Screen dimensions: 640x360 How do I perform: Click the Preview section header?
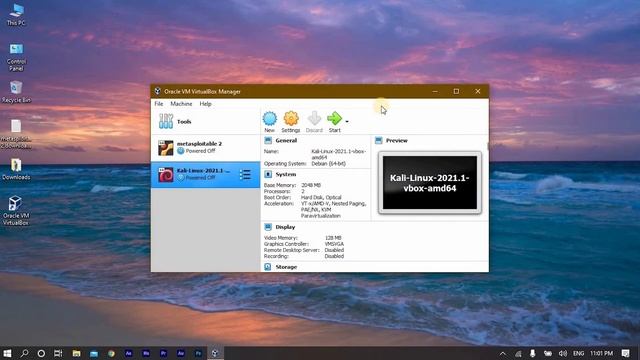click(x=397, y=140)
